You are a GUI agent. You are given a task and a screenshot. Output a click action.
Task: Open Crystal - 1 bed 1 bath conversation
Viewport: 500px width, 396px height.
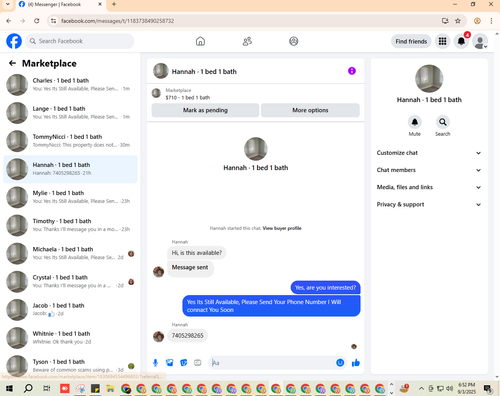70,281
